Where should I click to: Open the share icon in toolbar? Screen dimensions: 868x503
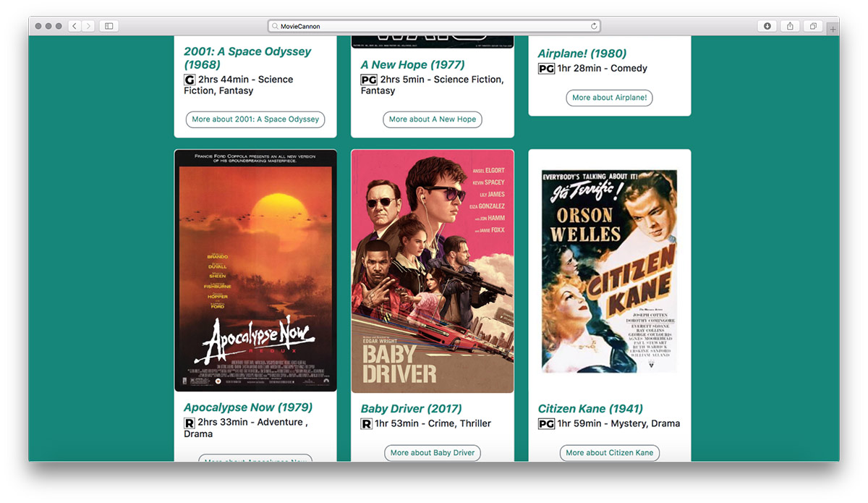790,26
